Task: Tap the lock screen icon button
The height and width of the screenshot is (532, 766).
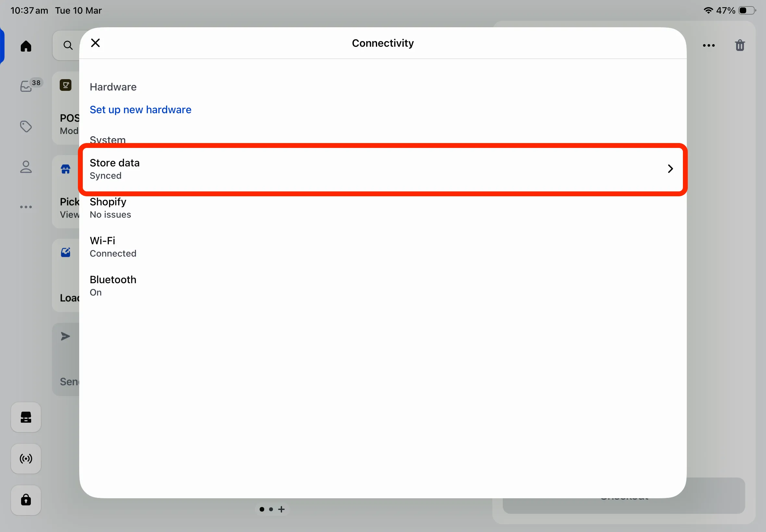Action: tap(26, 500)
